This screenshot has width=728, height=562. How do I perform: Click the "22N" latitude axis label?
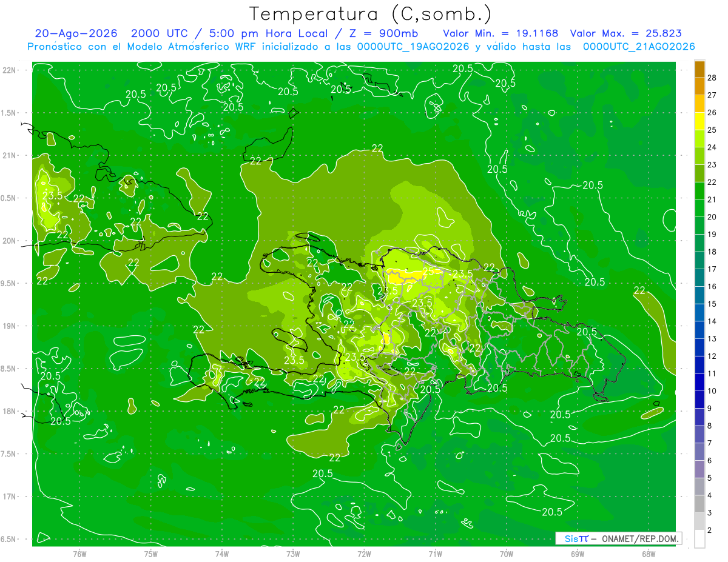click(10, 70)
